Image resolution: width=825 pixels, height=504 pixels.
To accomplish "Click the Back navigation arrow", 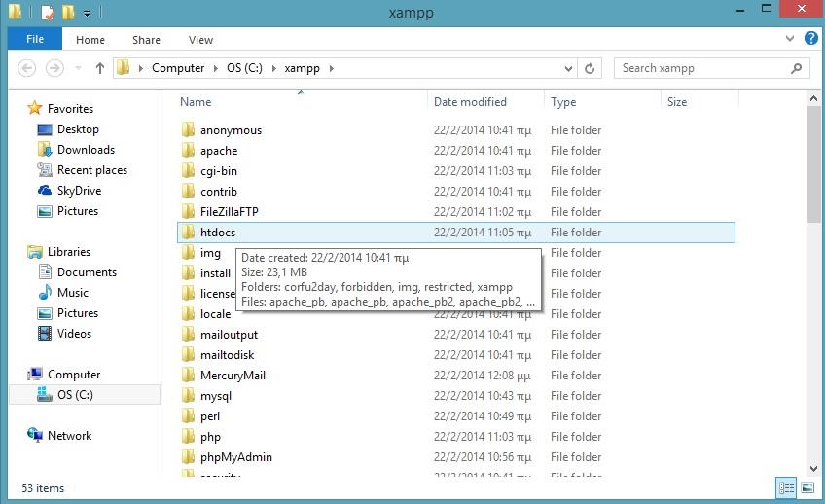I will (27, 68).
